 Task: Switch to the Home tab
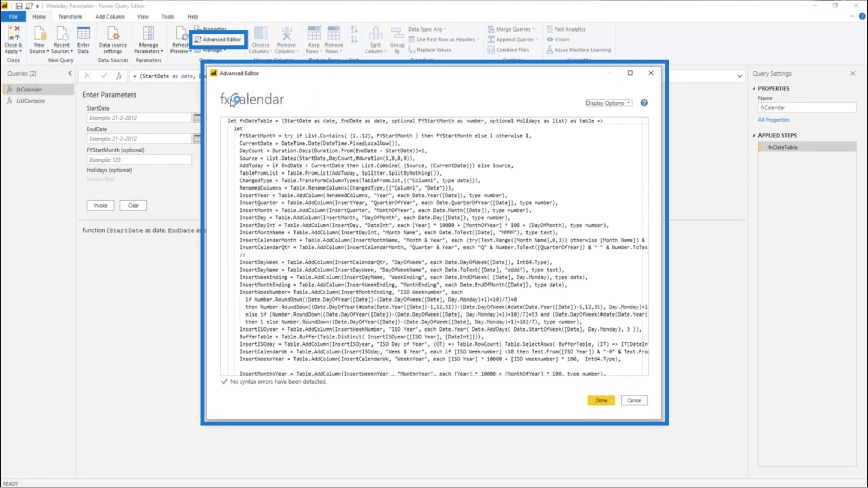point(39,17)
